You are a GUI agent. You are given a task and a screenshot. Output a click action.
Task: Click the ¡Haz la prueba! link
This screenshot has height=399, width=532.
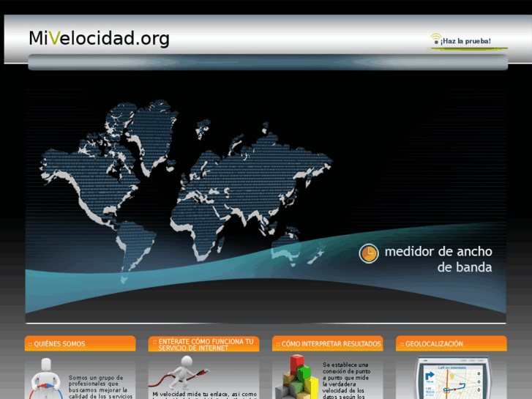coord(465,41)
